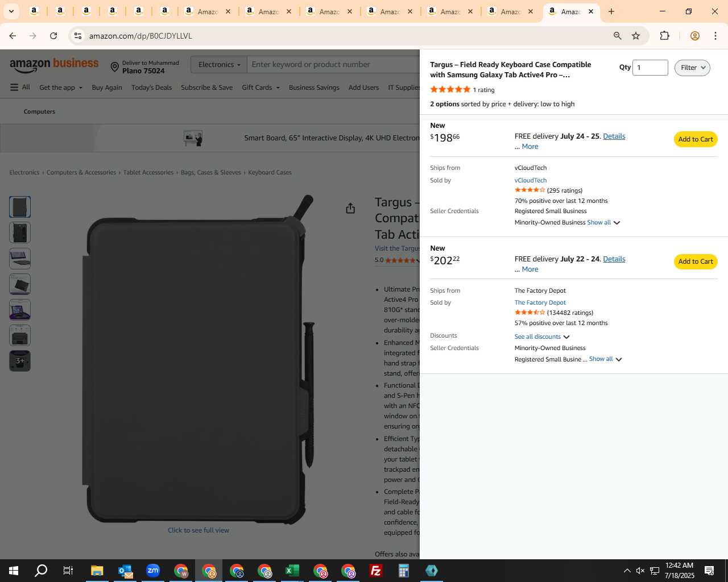Open the Windows Start menu
The image size is (728, 582).
(x=14, y=571)
